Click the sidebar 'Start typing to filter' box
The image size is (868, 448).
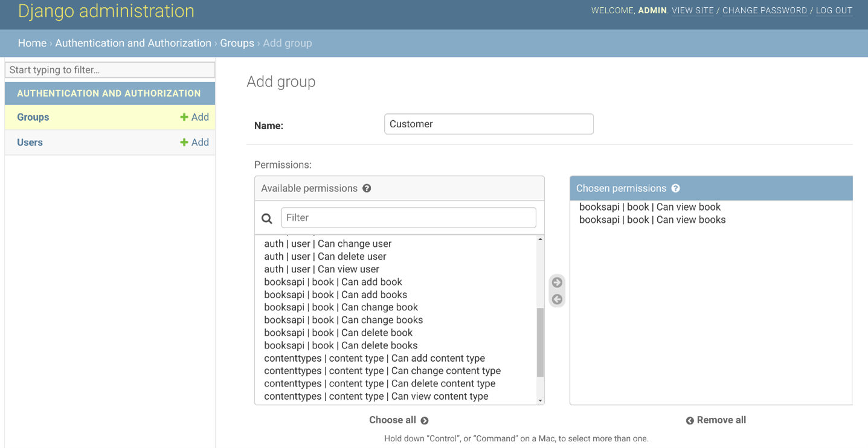(x=110, y=70)
